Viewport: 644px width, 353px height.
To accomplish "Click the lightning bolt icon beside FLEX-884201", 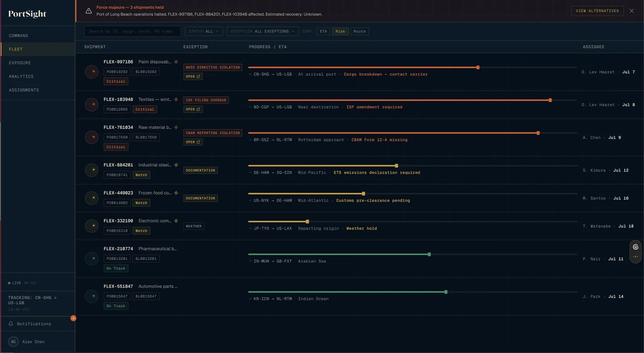I will click(x=176, y=165).
